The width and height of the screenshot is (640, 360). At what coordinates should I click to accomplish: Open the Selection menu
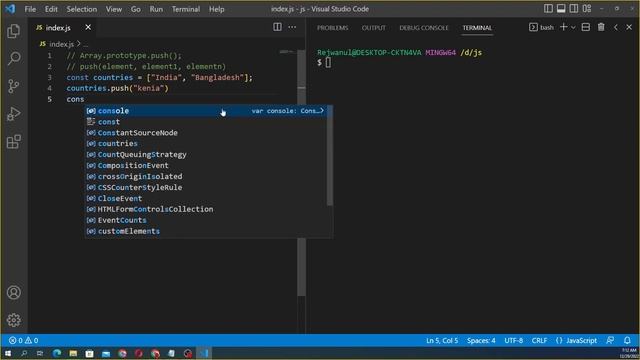[x=82, y=9]
